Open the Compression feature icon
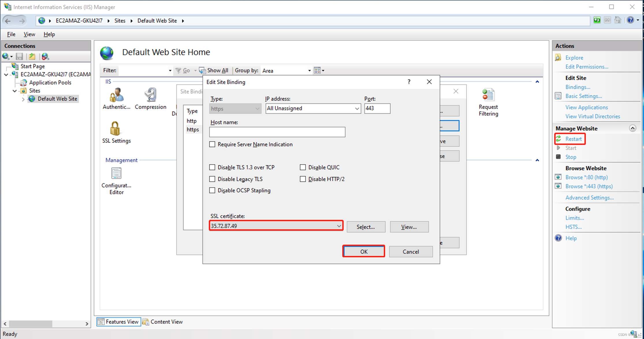 150,95
